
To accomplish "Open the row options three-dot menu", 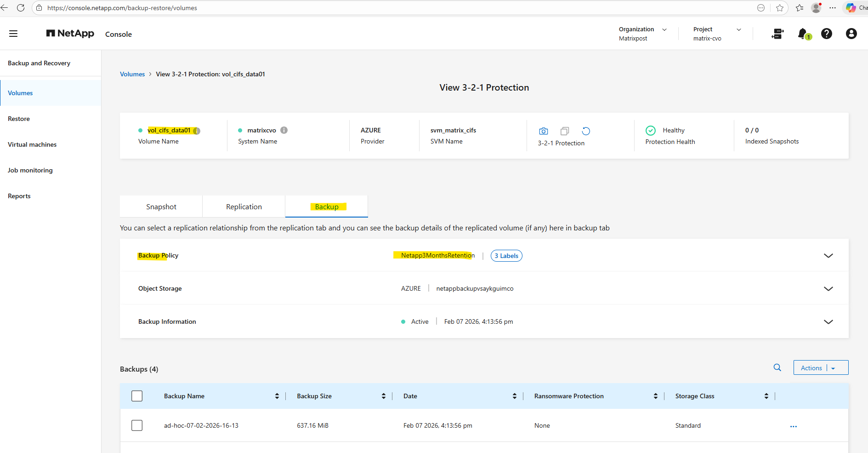I will [793, 426].
